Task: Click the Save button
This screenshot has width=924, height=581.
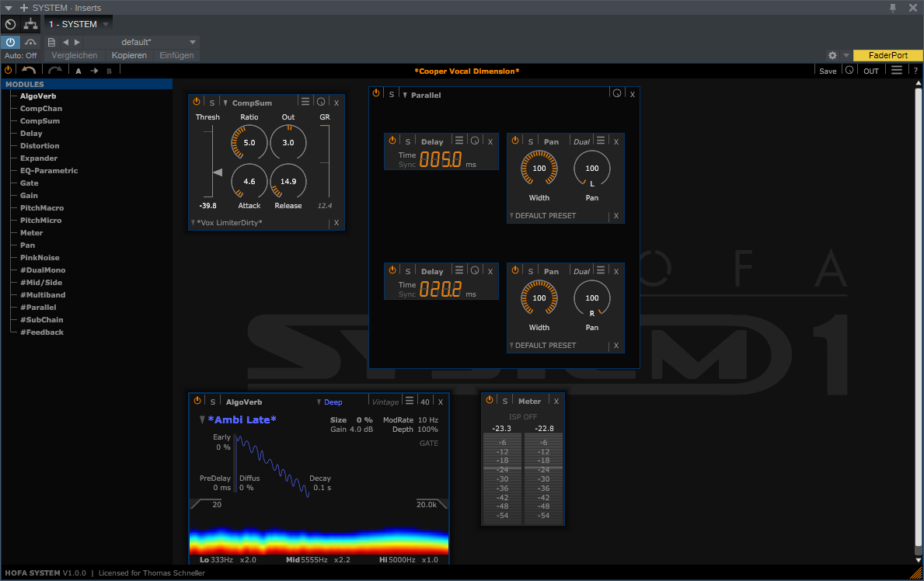Action: (x=828, y=71)
